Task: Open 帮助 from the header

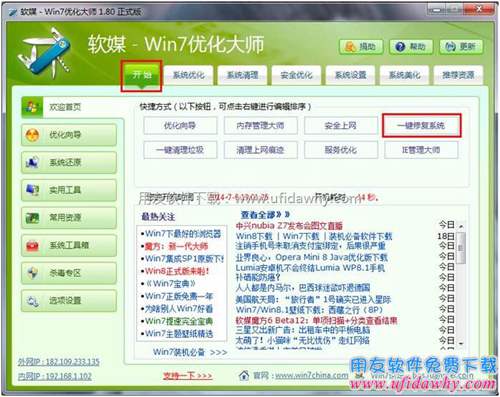Action: coord(411,47)
